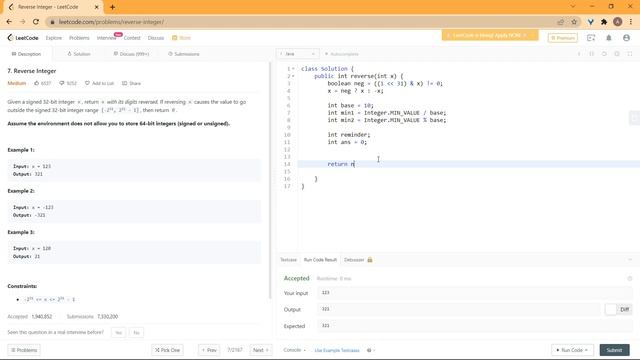Viewport: 640px width, 360px height.
Task: Open the Problems nav item
Action: pyautogui.click(x=79, y=38)
